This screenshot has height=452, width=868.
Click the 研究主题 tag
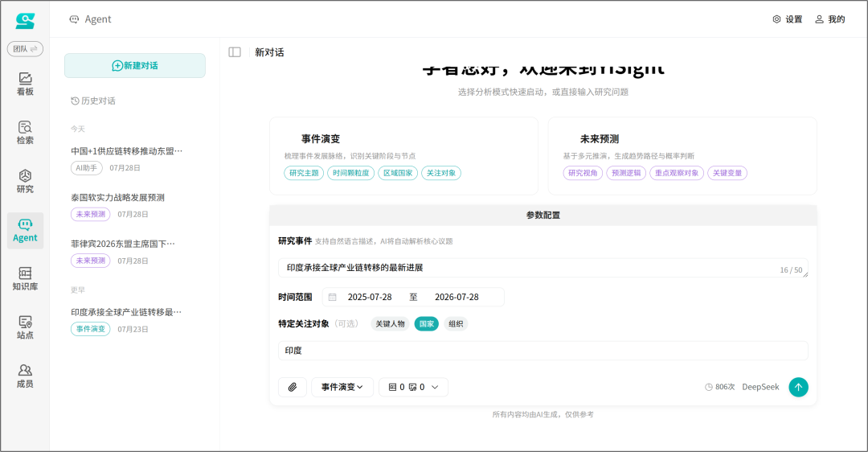(x=304, y=173)
